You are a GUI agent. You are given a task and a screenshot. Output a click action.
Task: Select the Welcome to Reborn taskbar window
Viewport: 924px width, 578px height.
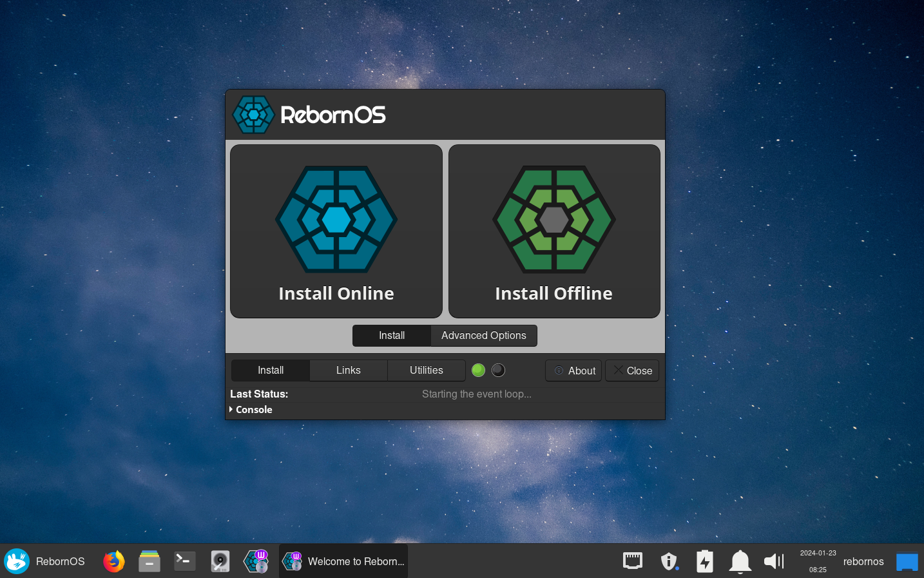pyautogui.click(x=343, y=561)
